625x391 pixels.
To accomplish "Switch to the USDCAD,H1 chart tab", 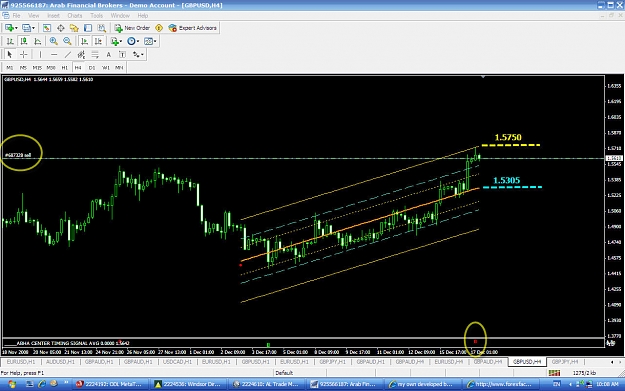I will pos(177,362).
